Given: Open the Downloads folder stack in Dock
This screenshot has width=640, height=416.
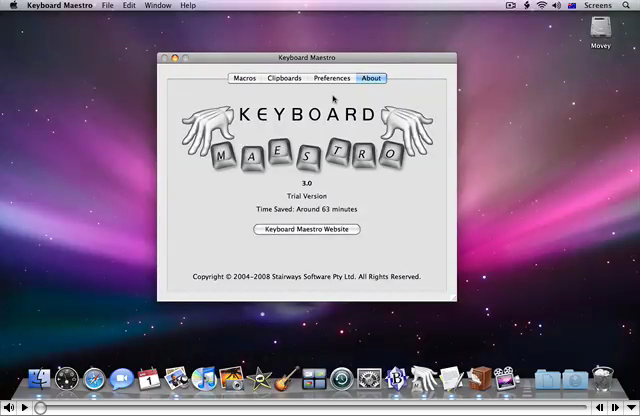Looking at the screenshot, I should [x=575, y=380].
